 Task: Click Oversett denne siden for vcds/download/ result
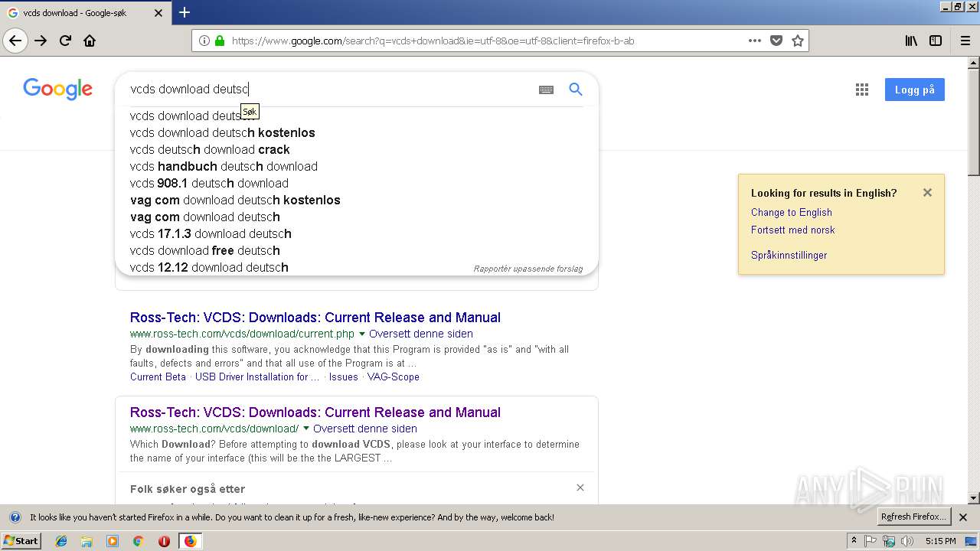(x=365, y=429)
